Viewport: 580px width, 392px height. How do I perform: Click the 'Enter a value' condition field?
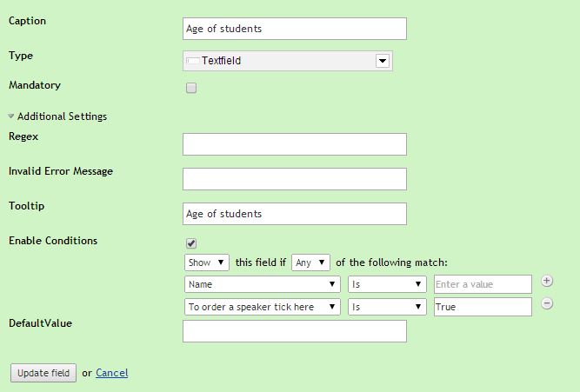click(483, 284)
